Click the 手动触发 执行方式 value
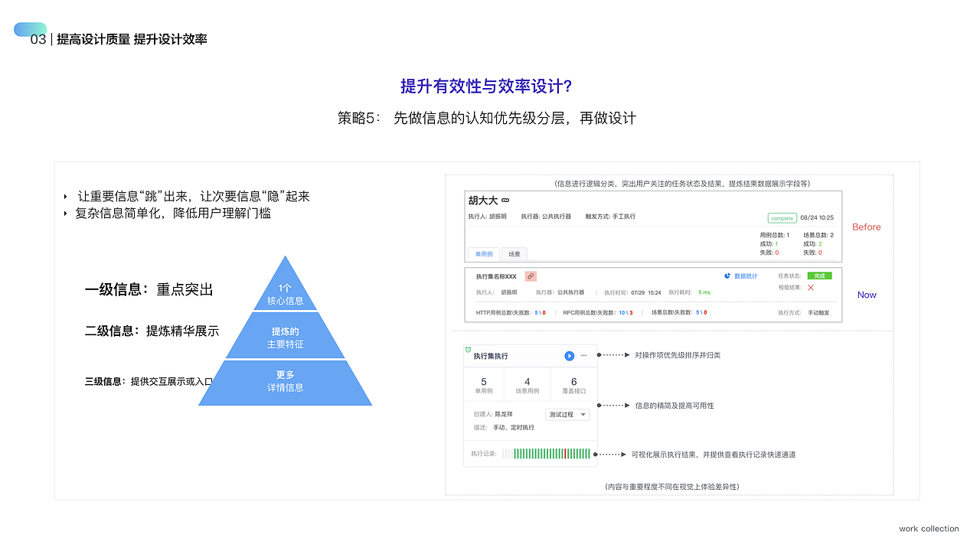This screenshot has width=980, height=551. point(819,312)
